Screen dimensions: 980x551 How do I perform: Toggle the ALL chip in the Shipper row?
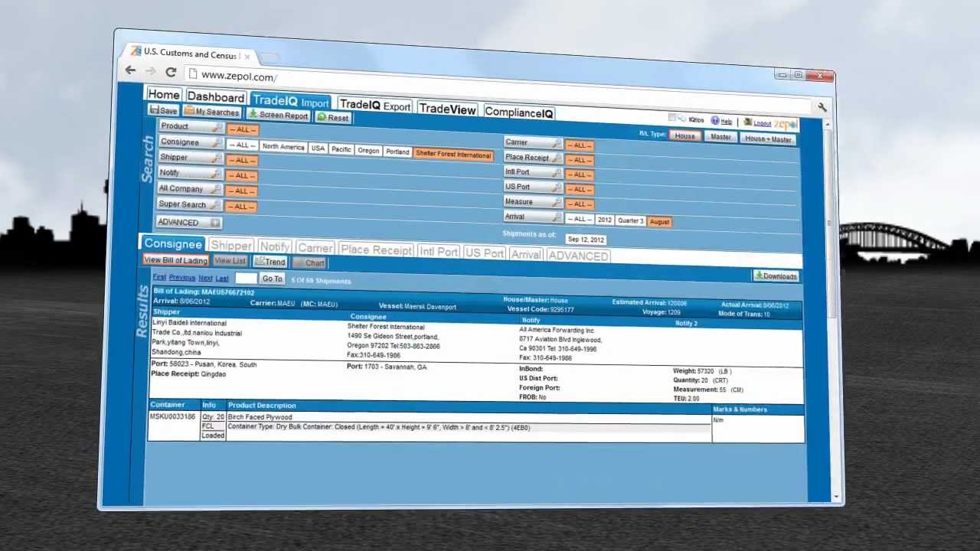click(x=243, y=160)
